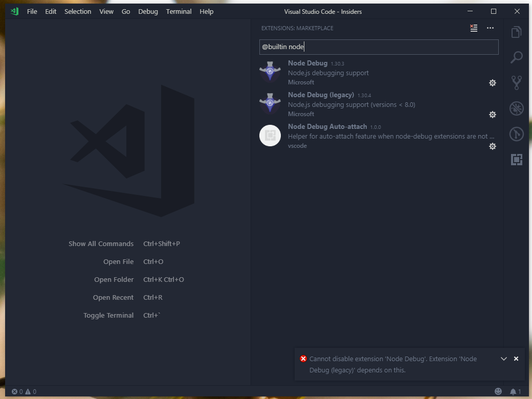
Task: Open the Explorer view icon
Action: point(516,31)
